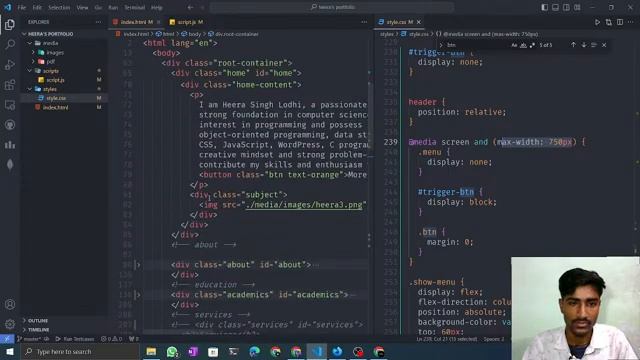The height and width of the screenshot is (360, 640).
Task: Select style.css in the Explorer tree
Action: click(56, 98)
